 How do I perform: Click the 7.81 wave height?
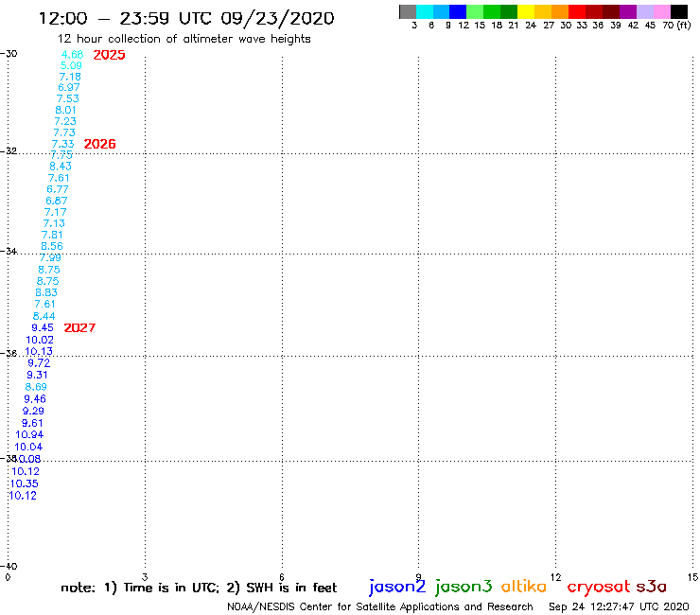52,235
